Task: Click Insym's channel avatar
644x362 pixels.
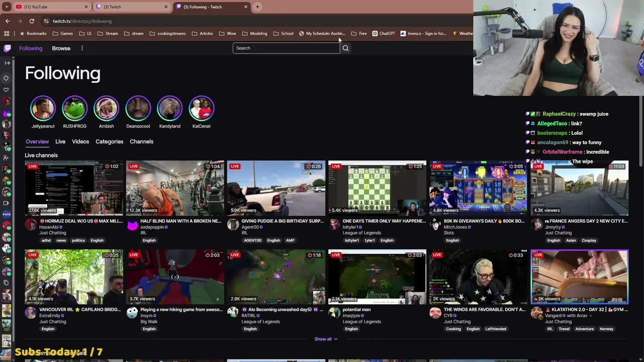Action: (x=132, y=313)
